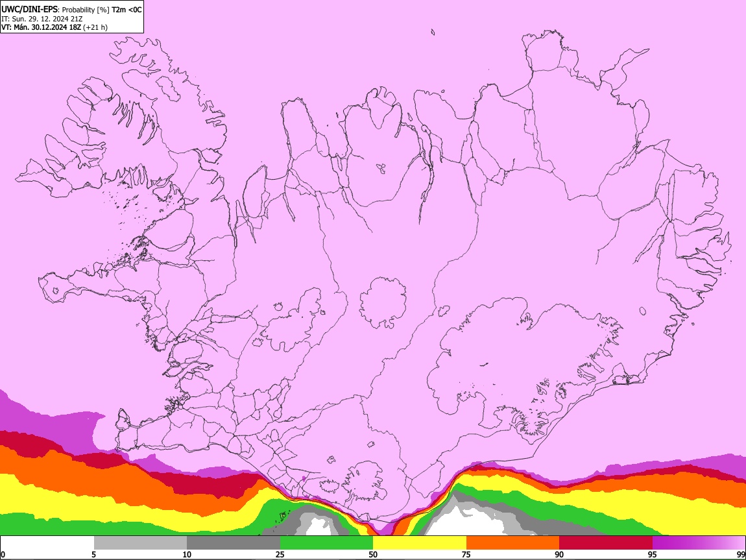Screen dimensions: 746x560
Task: Click the legend value '90'
Action: pyautogui.click(x=559, y=555)
